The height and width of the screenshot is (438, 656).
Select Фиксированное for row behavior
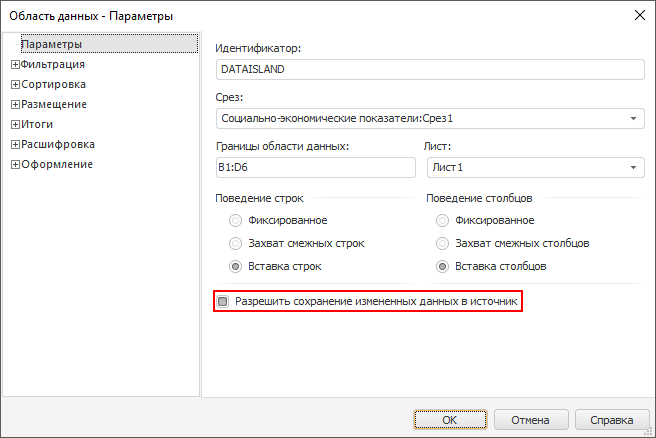pos(236,220)
